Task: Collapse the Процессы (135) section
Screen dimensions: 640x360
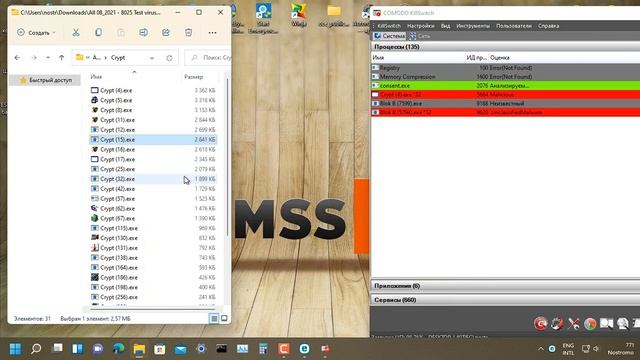Action: (x=505, y=47)
